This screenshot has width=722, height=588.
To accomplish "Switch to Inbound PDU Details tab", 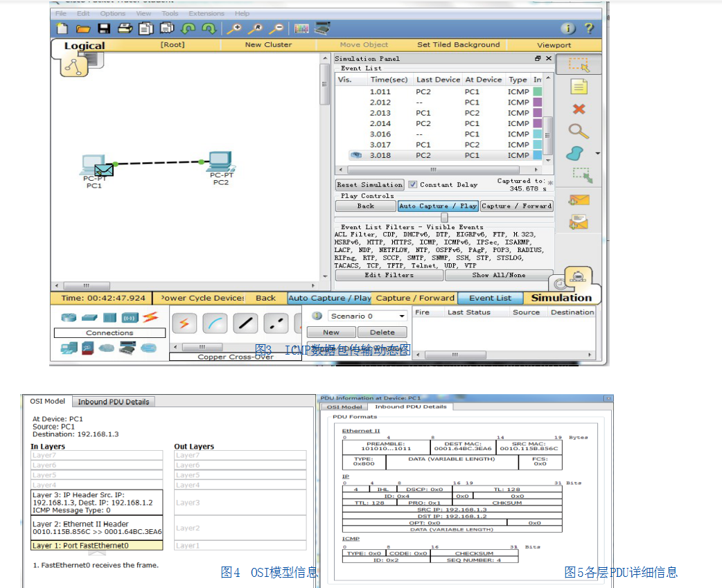I will point(114,402).
